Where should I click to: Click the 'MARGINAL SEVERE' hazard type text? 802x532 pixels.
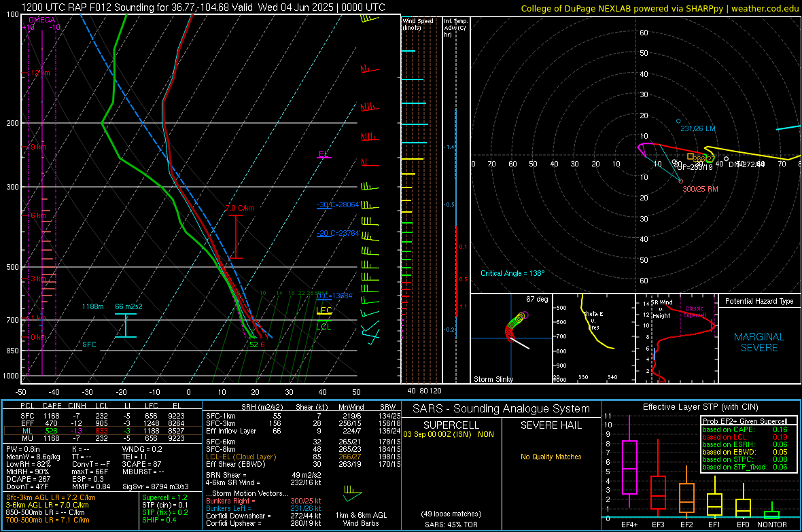(759, 342)
